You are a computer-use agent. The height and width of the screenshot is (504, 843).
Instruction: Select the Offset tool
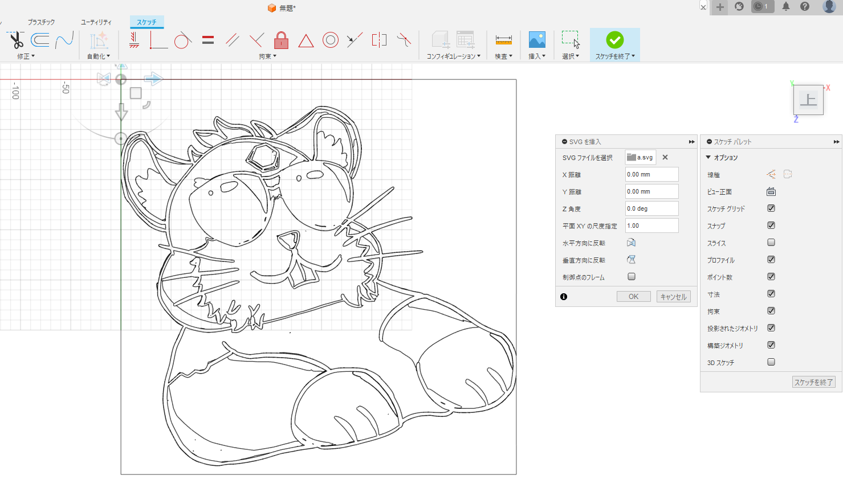tap(40, 40)
